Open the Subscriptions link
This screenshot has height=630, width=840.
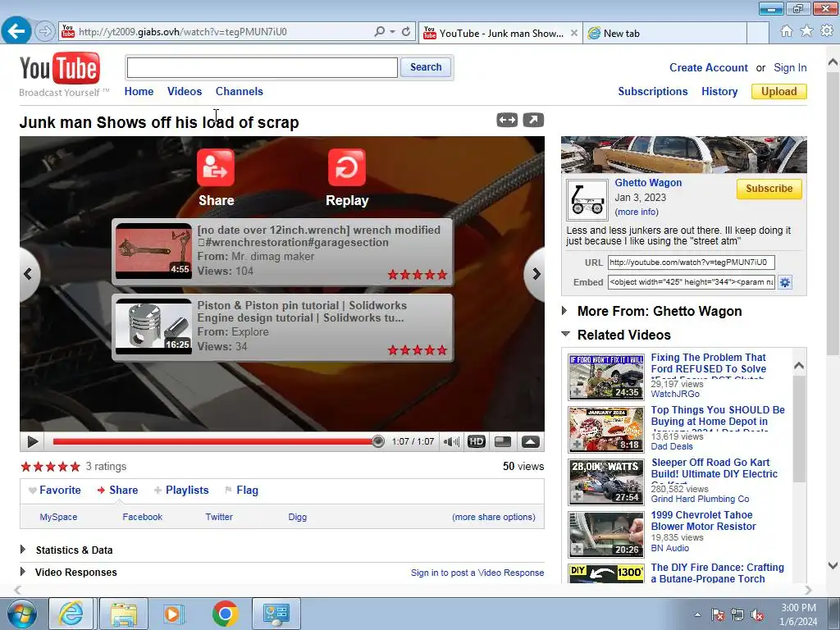[652, 91]
